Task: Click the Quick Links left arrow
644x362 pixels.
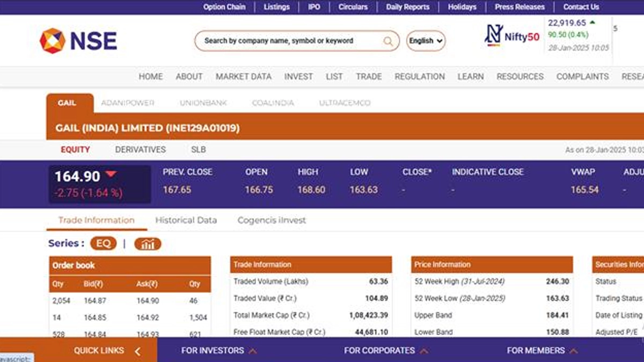Action: pyautogui.click(x=137, y=351)
